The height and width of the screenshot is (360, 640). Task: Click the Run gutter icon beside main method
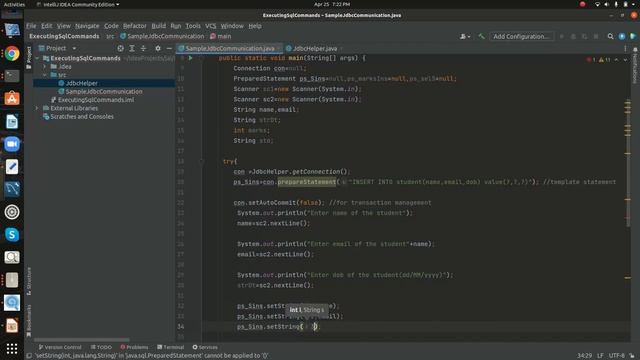[x=190, y=58]
